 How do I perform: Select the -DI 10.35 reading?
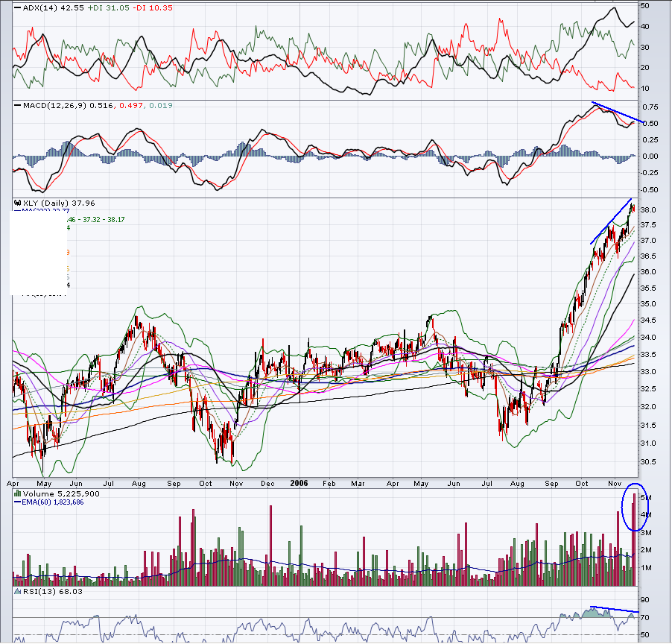point(154,7)
